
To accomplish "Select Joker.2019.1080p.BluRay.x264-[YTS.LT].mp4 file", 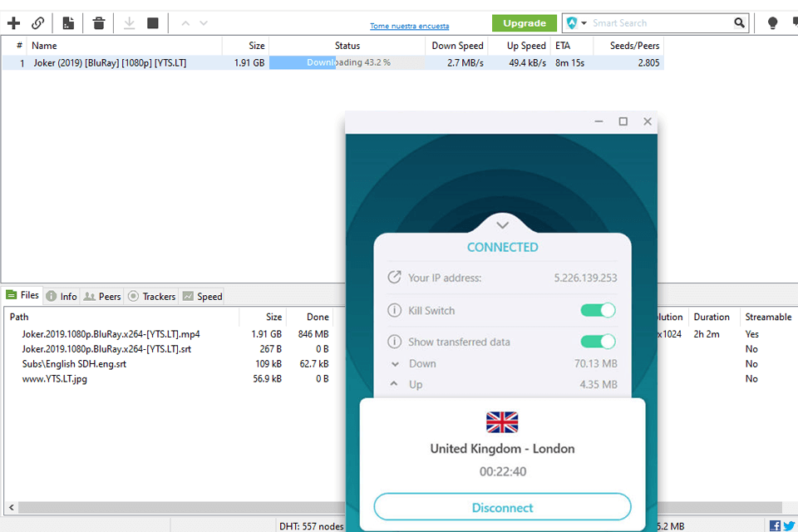I will [x=111, y=334].
